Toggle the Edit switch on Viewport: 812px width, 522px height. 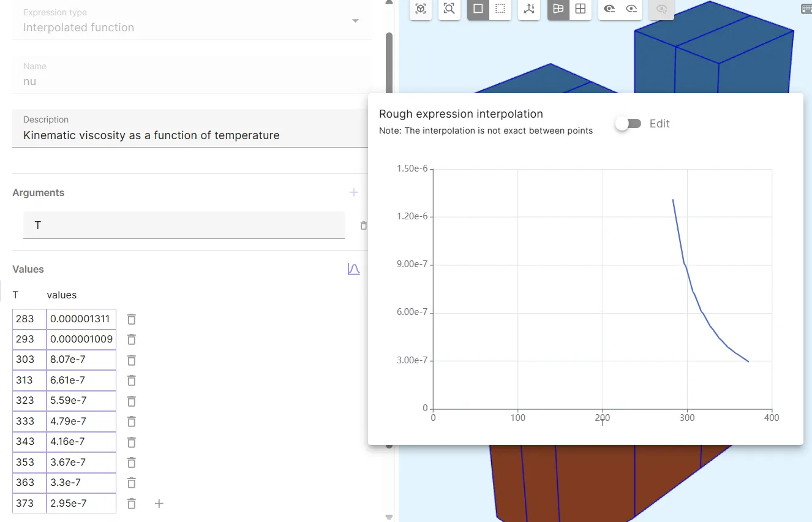[x=628, y=124]
